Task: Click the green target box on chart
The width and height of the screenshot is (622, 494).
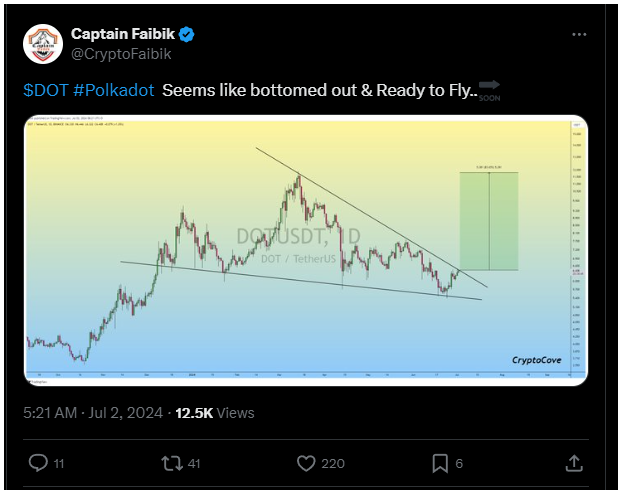Action: click(489, 221)
